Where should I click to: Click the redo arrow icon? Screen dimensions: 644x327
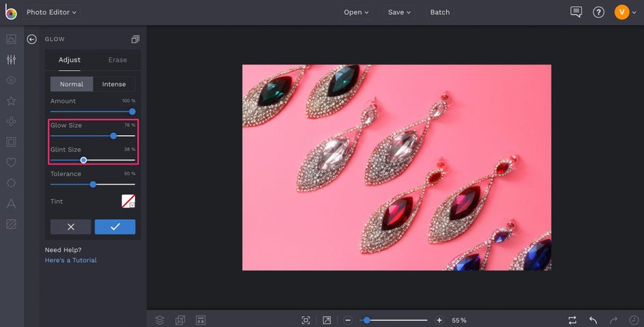pyautogui.click(x=613, y=320)
